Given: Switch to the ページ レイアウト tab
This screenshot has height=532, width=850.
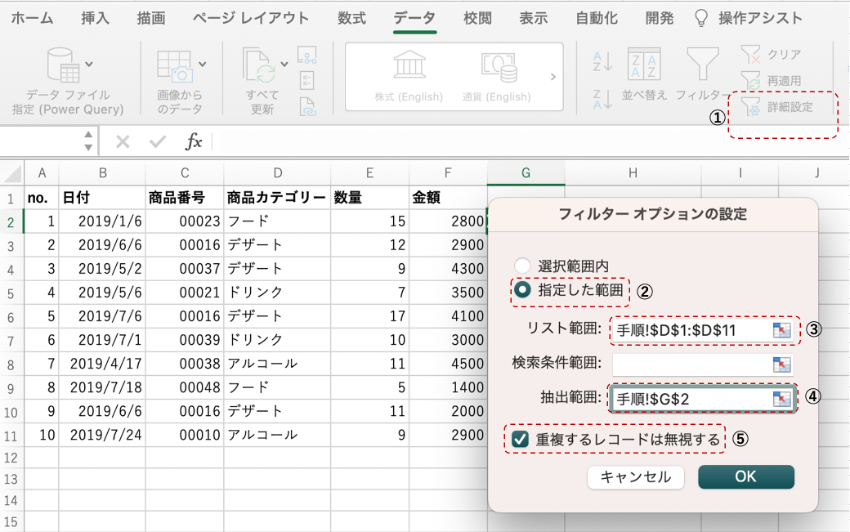Looking at the screenshot, I should 250,18.
